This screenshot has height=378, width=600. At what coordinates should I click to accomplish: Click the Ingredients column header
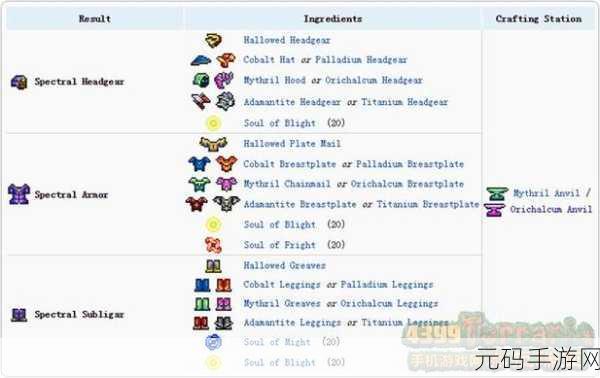click(333, 19)
